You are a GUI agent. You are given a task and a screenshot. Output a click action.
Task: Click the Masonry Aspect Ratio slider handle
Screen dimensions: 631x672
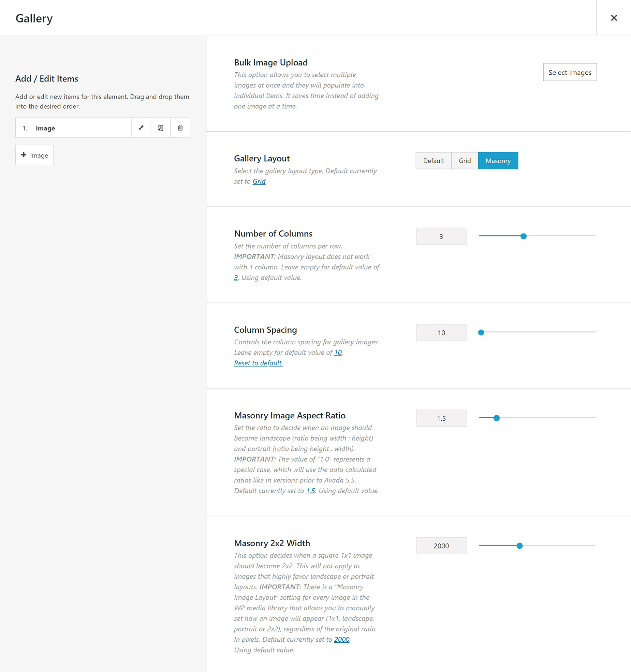pos(497,418)
